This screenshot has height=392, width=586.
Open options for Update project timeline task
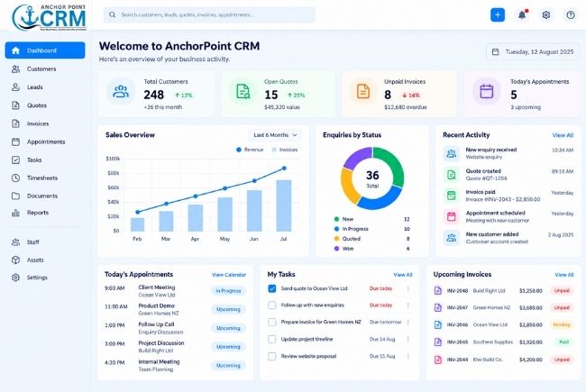(x=408, y=340)
